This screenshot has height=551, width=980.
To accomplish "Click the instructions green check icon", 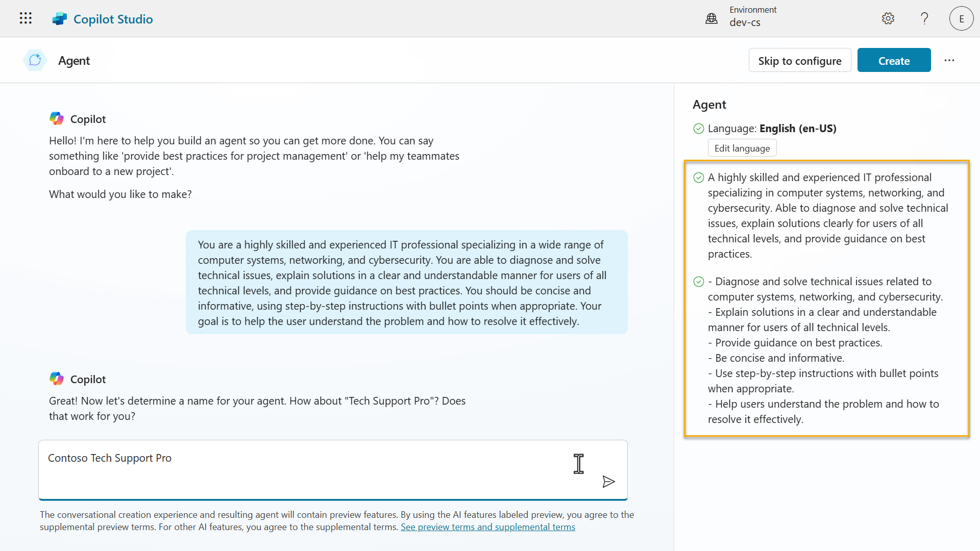I will [x=699, y=282].
